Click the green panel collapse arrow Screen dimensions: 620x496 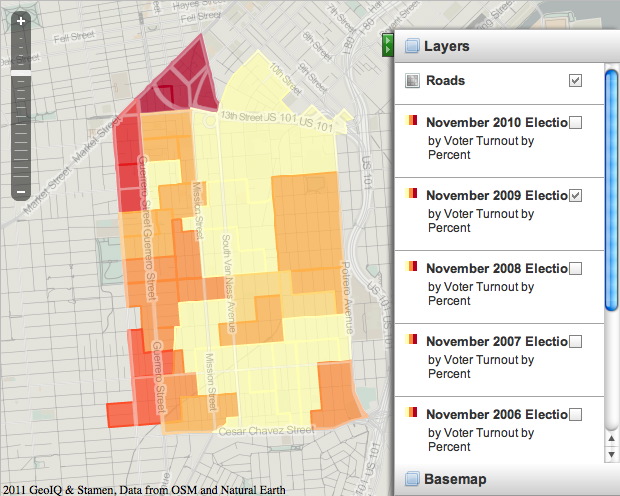(x=387, y=45)
